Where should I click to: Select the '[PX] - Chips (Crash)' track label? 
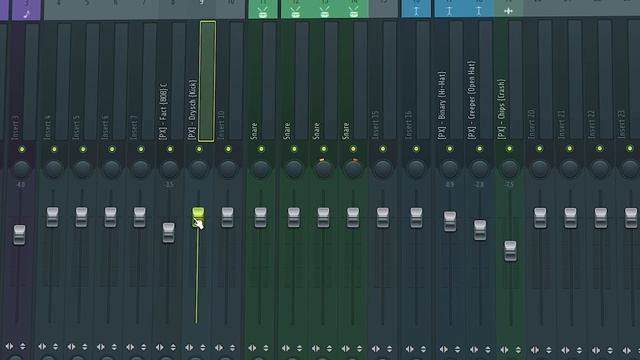click(x=502, y=109)
